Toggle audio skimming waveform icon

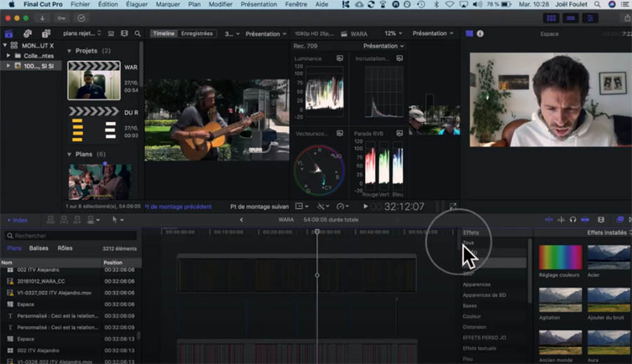pos(561,220)
